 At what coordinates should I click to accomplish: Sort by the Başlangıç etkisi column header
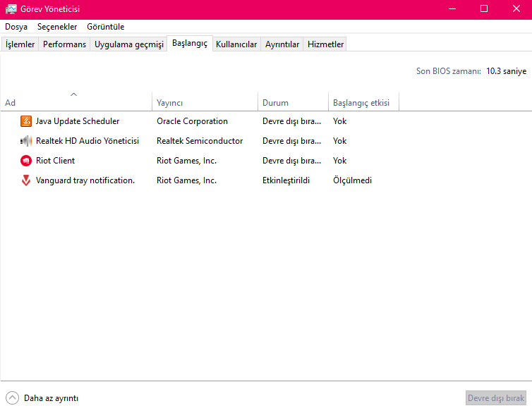point(363,101)
